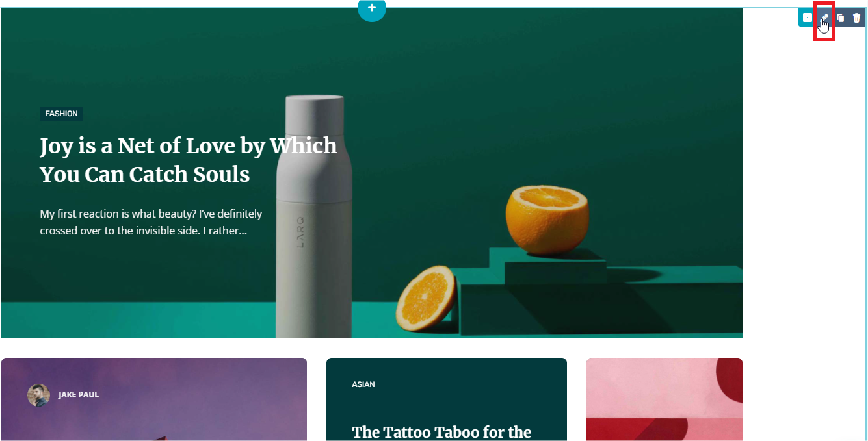The width and height of the screenshot is (868, 441).
Task: Click the duplicate column icon
Action: [x=841, y=18]
